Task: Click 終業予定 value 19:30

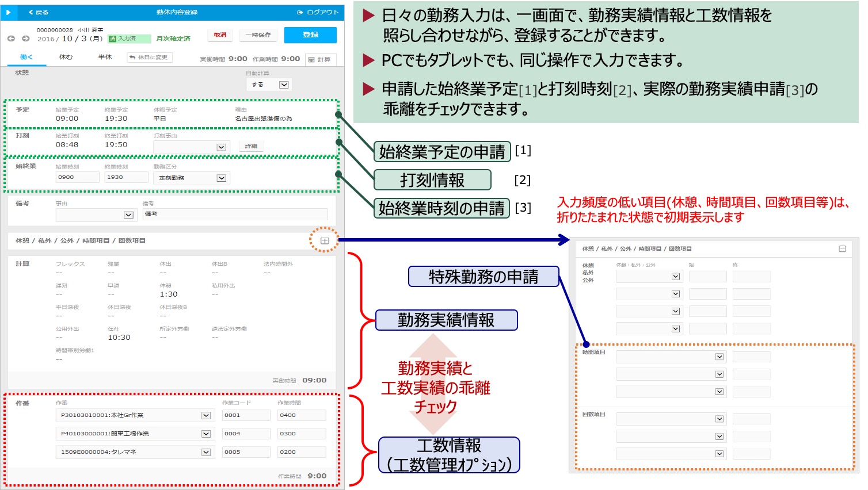Action: [x=116, y=118]
